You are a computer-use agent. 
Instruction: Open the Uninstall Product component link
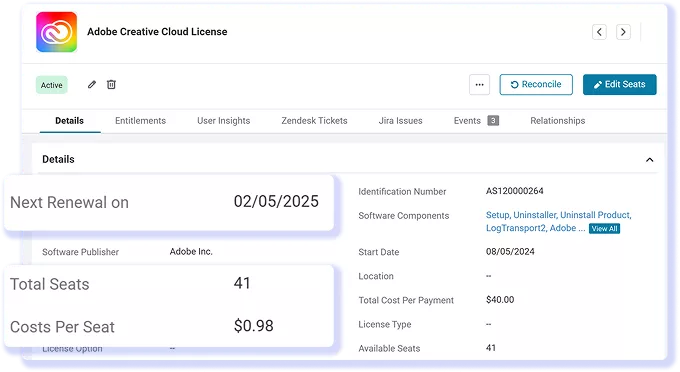point(595,215)
